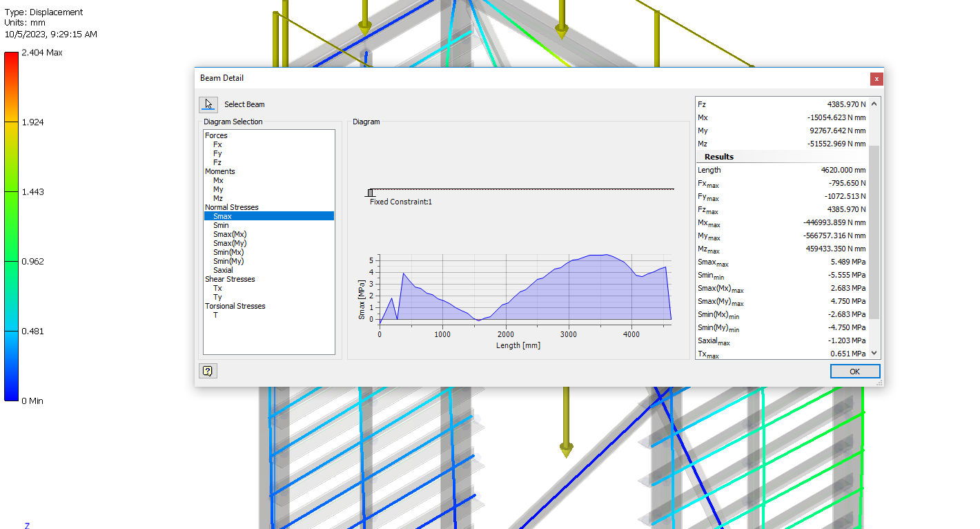Click the Smax stress graph area
This screenshot has height=529, width=980.
point(525,287)
